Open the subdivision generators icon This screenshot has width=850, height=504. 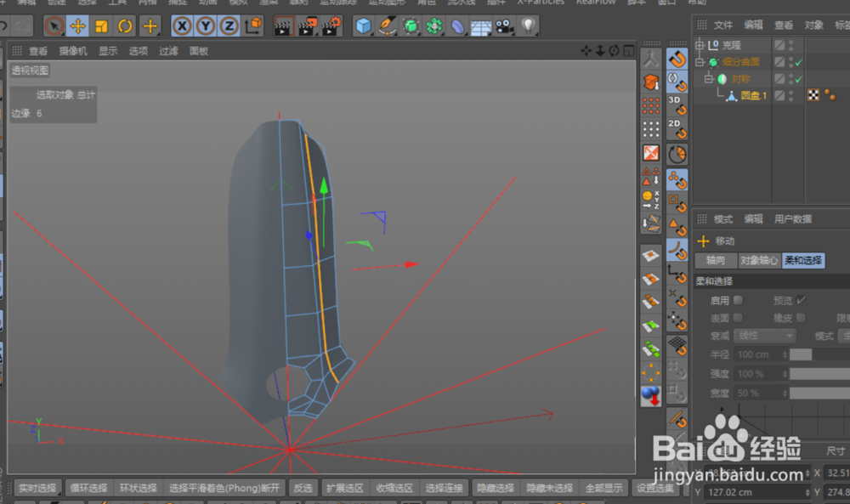[411, 25]
